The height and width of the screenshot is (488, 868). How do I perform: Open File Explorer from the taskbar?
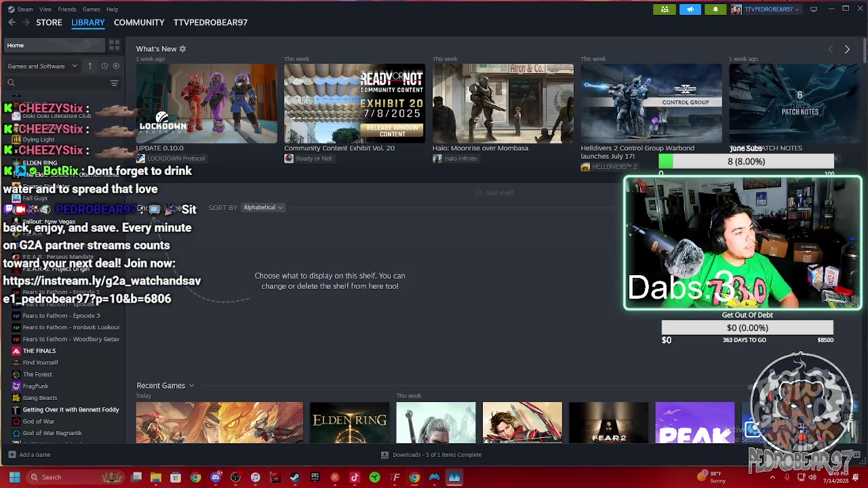[156, 477]
